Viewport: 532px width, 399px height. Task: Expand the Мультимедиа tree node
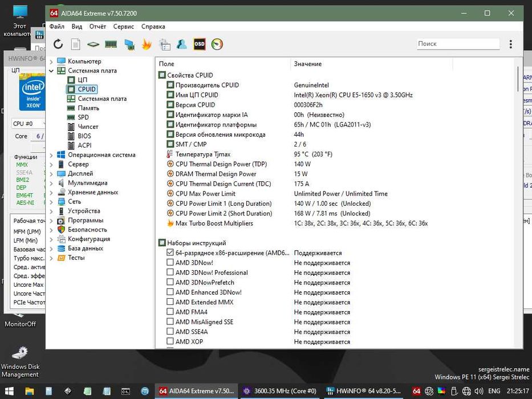[51, 183]
